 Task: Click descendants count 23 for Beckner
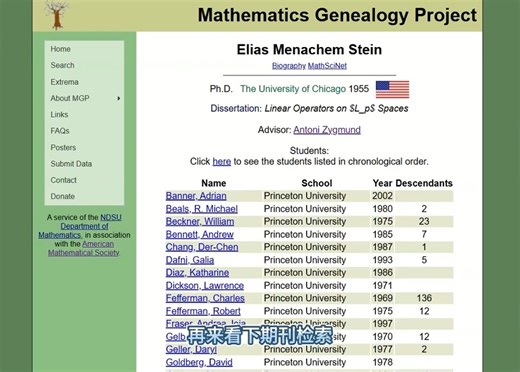[424, 222]
